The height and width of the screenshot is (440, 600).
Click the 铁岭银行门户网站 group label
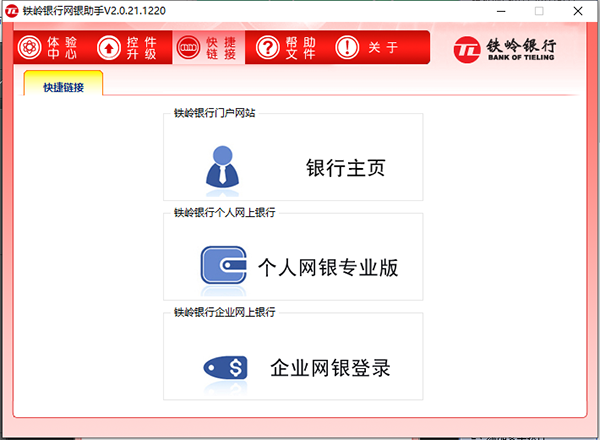click(x=215, y=113)
